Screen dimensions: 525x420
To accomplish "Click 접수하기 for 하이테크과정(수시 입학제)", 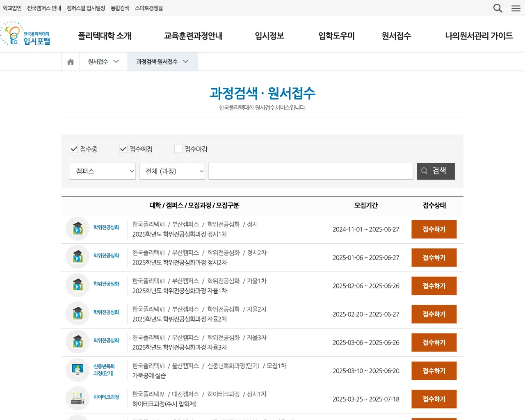I will (434, 399).
